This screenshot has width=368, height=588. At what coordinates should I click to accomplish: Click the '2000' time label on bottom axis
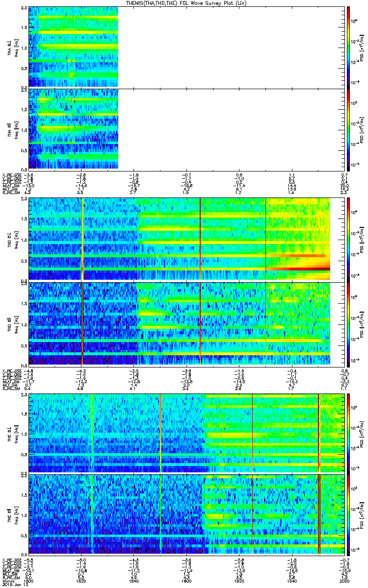[344, 581]
